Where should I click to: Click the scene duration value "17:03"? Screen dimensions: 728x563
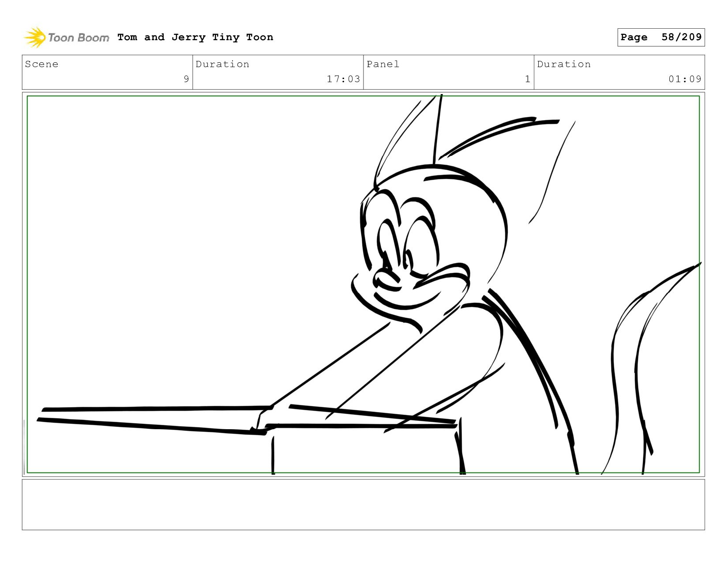[343, 79]
